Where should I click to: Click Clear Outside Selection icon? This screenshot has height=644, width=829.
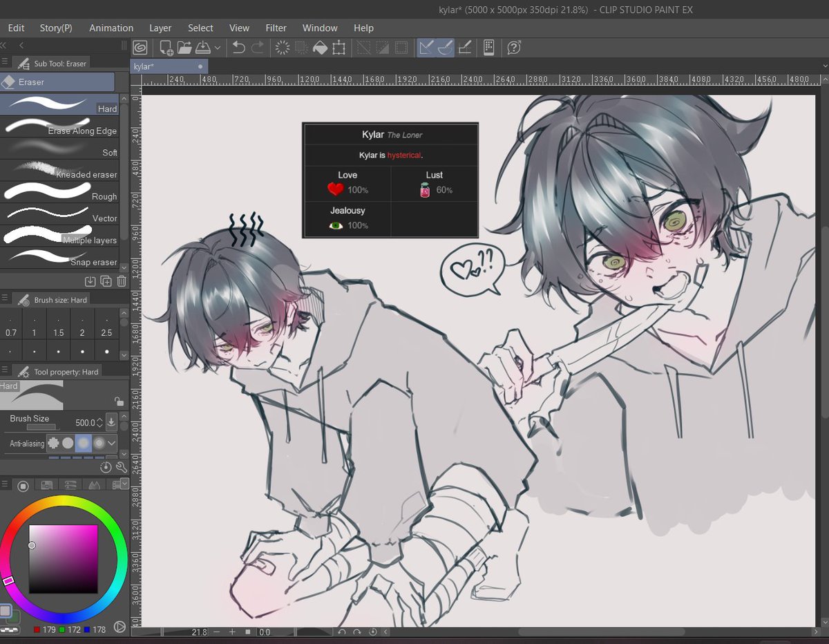pos(301,48)
